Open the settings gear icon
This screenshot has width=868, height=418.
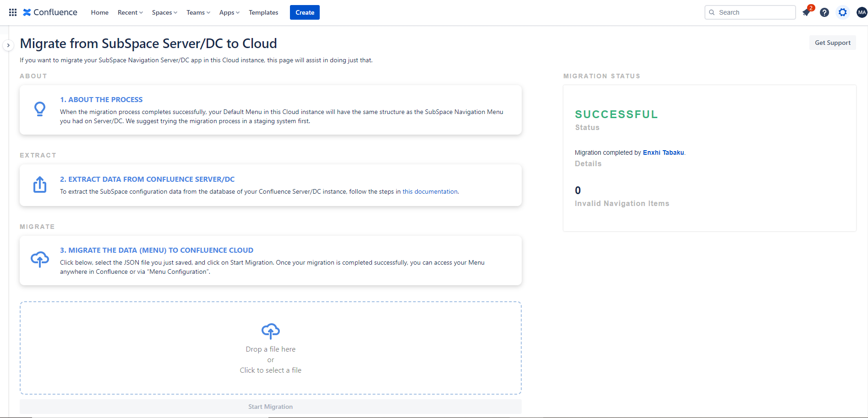point(843,12)
